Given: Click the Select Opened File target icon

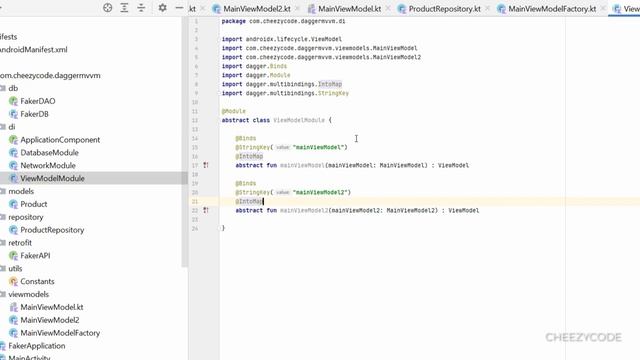Looking at the screenshot, I should (107, 8).
